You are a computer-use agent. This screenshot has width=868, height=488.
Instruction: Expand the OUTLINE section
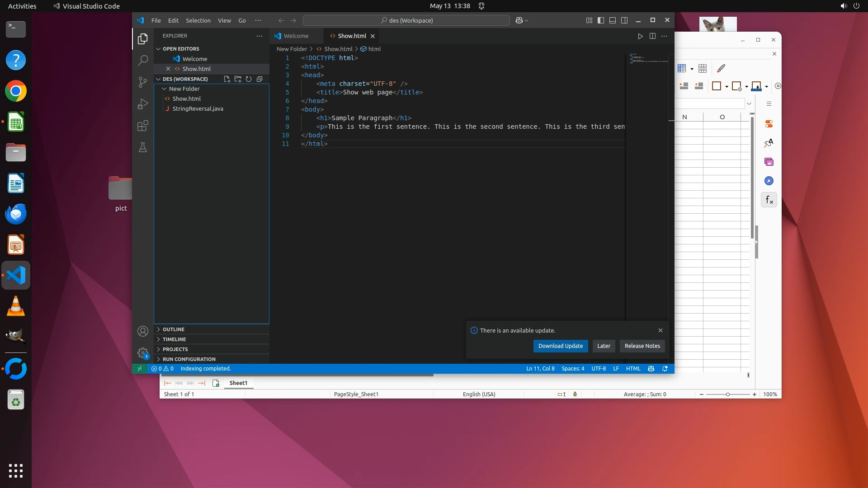coord(174,329)
